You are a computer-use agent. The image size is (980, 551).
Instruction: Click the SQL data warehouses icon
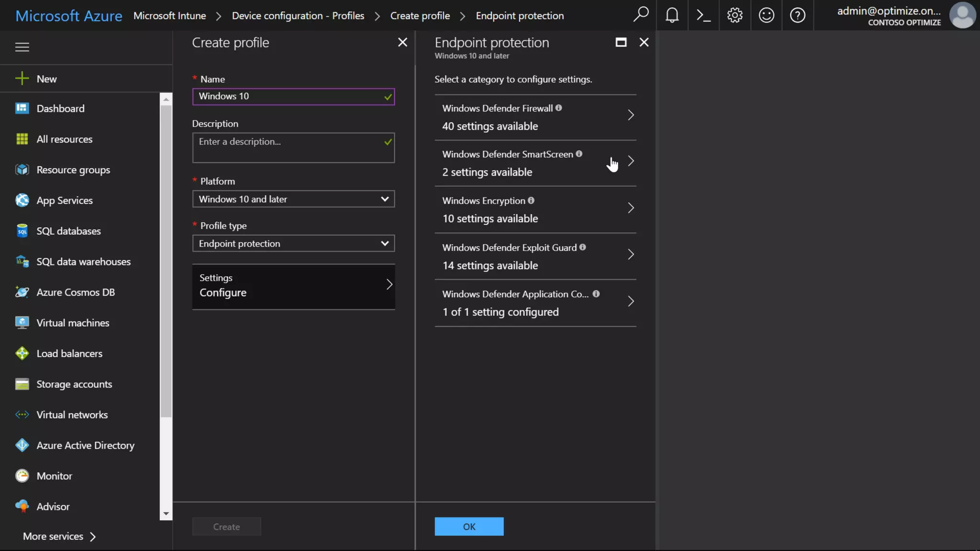[22, 261]
